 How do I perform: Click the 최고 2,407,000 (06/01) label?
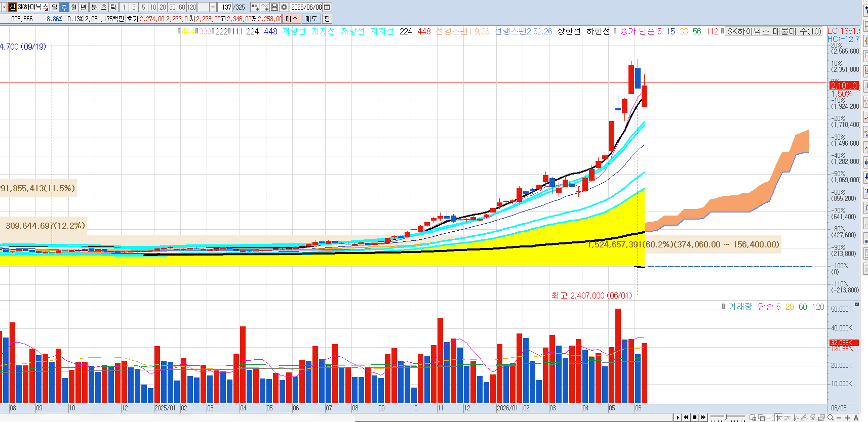pos(591,296)
